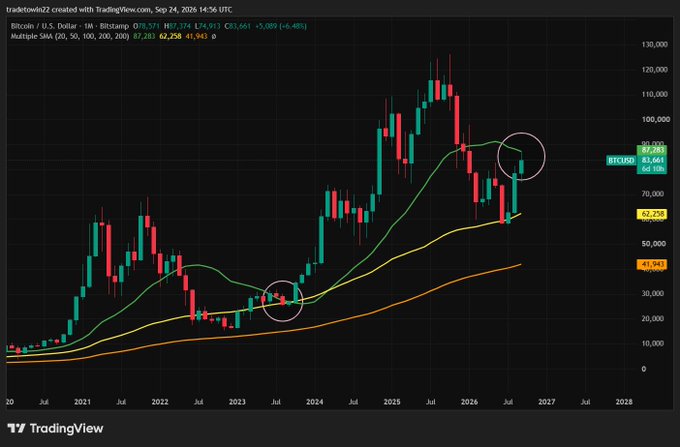Click the yellow 62,258 price axis label

pyautogui.click(x=652, y=214)
